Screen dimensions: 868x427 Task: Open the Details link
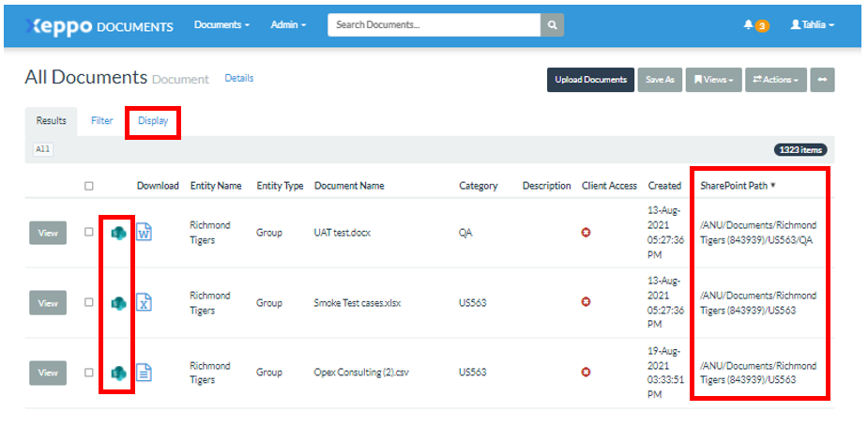click(238, 79)
